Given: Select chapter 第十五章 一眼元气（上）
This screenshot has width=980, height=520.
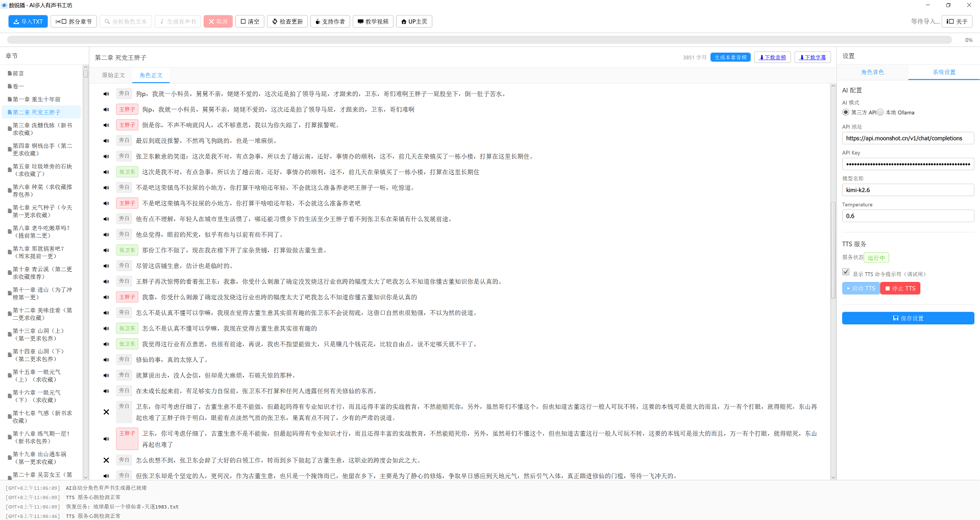Looking at the screenshot, I should [x=41, y=376].
